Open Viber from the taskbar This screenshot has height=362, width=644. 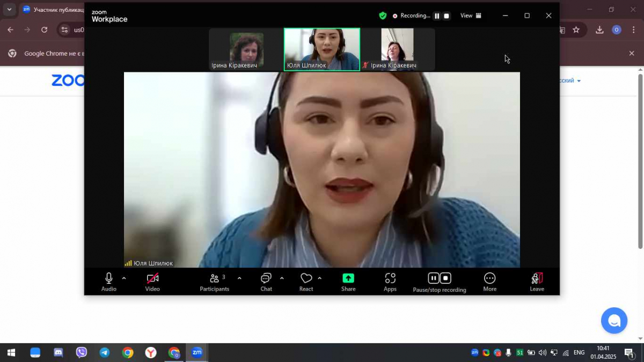tap(82, 352)
